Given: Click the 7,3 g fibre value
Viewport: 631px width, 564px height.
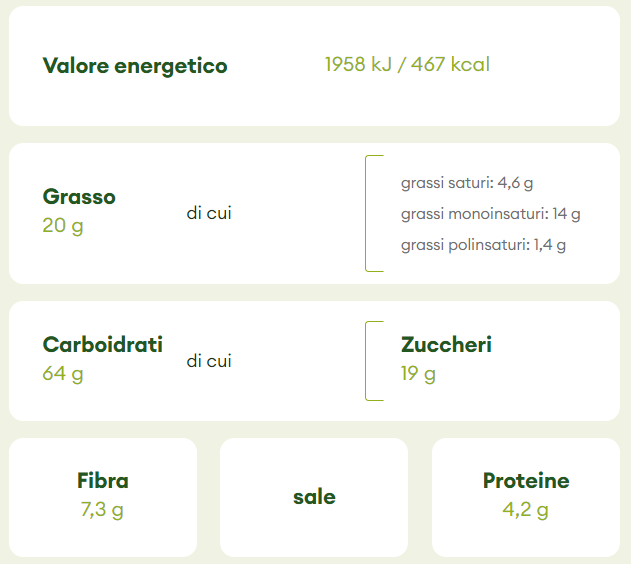Looking at the screenshot, I should pyautogui.click(x=103, y=510).
